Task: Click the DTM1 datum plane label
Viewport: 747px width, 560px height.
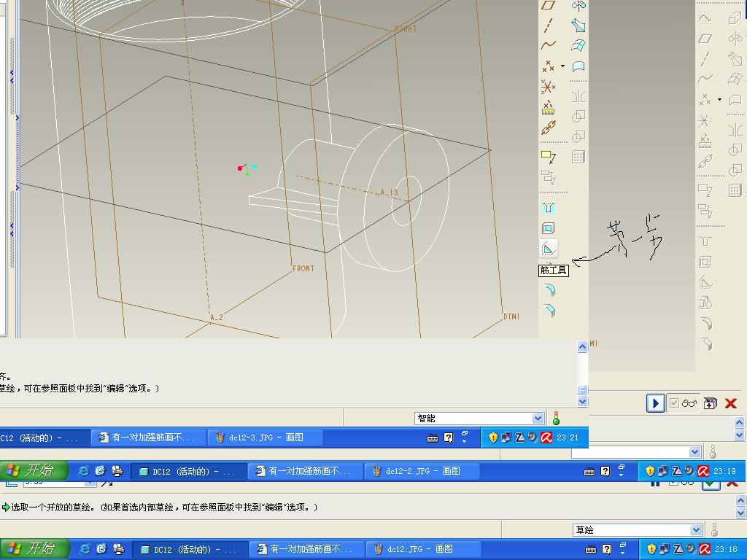Action: click(x=511, y=316)
